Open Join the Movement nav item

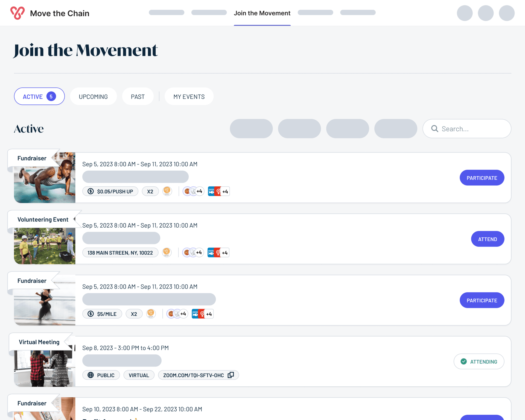click(262, 13)
